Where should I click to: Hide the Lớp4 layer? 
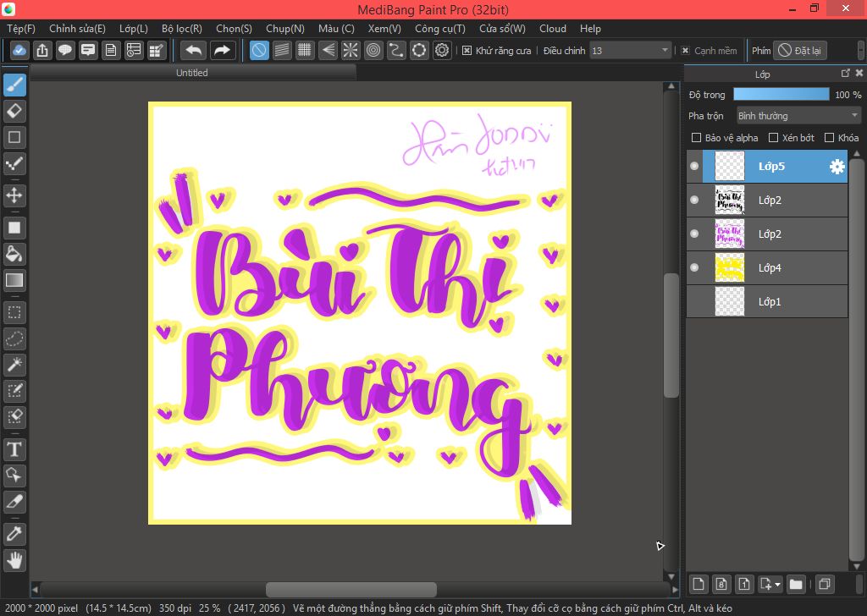coord(694,267)
